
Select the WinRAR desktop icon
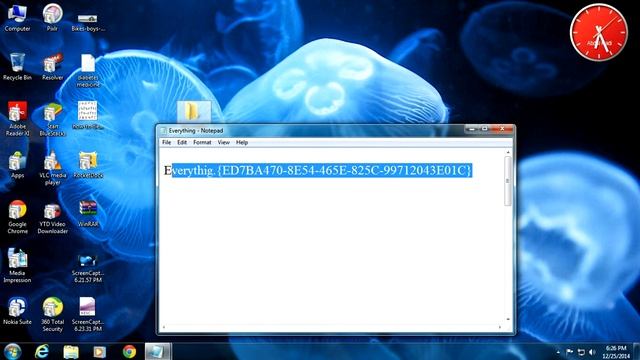[88, 213]
